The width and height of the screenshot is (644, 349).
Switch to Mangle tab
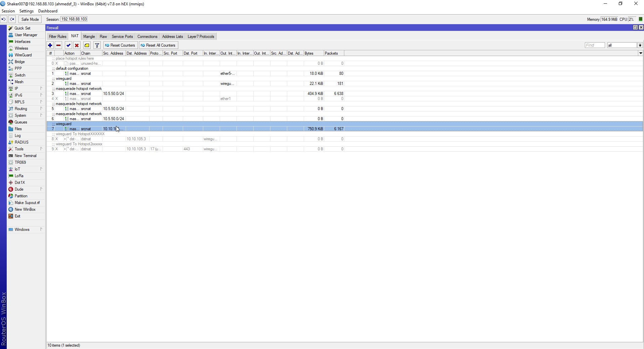coord(89,37)
